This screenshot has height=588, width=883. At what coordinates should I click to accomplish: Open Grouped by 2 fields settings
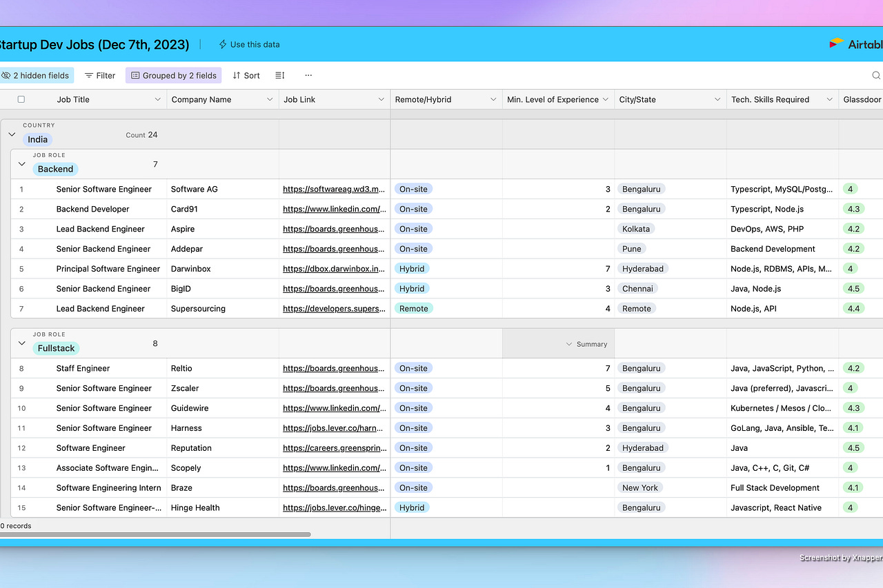(x=174, y=75)
